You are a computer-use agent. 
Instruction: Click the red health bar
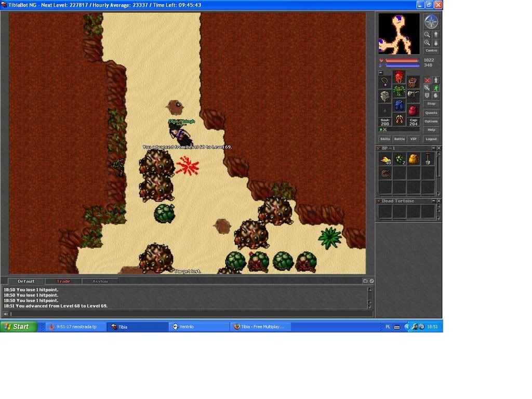point(402,60)
